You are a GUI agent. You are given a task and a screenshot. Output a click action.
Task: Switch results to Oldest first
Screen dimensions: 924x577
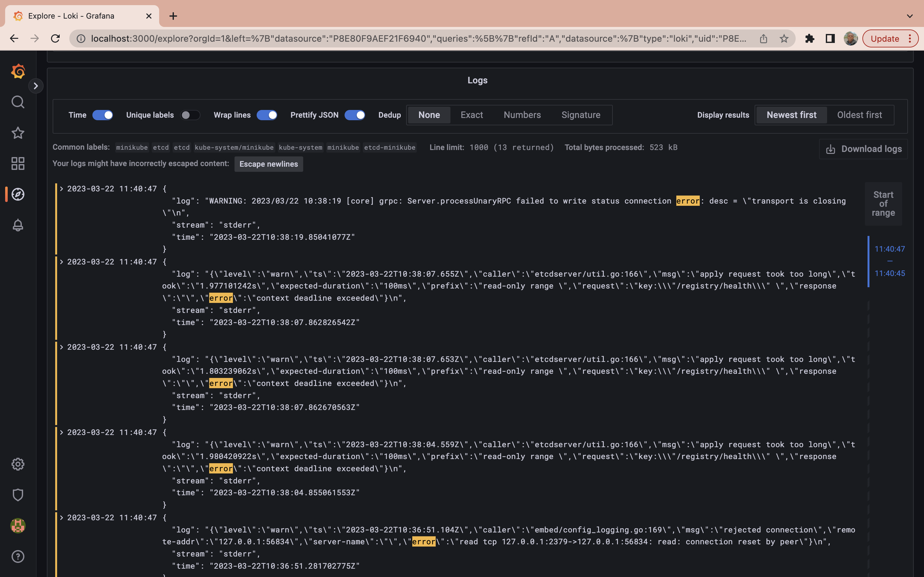(x=859, y=115)
